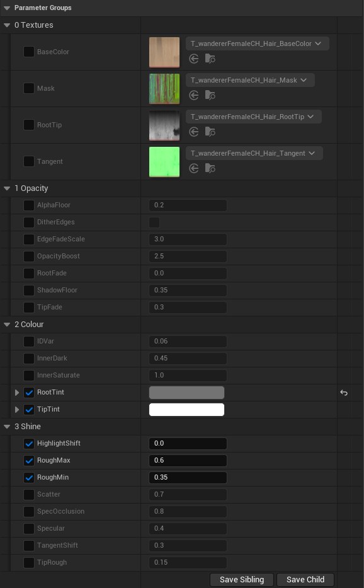
Task: Uncheck the RoughMax override checkbox
Action: (29, 461)
